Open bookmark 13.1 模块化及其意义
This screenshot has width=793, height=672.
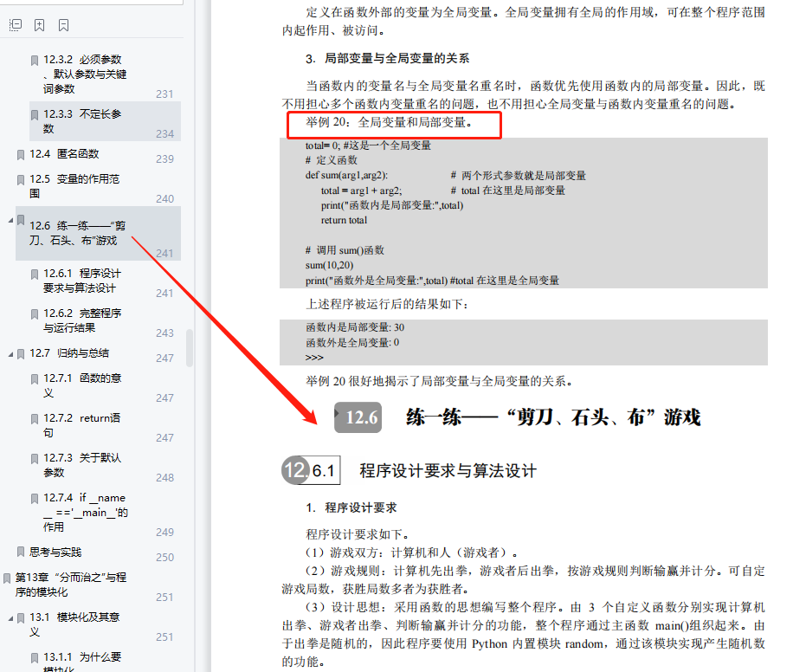tap(74, 624)
